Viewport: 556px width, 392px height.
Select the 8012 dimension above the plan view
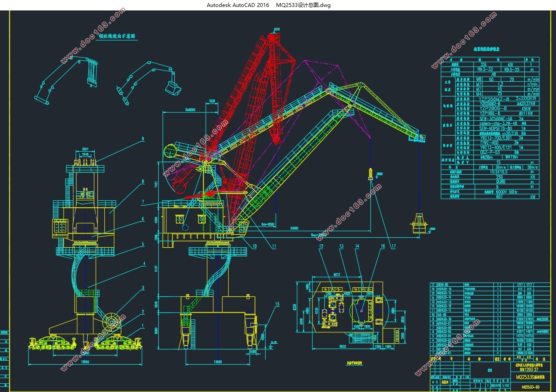[337, 274]
